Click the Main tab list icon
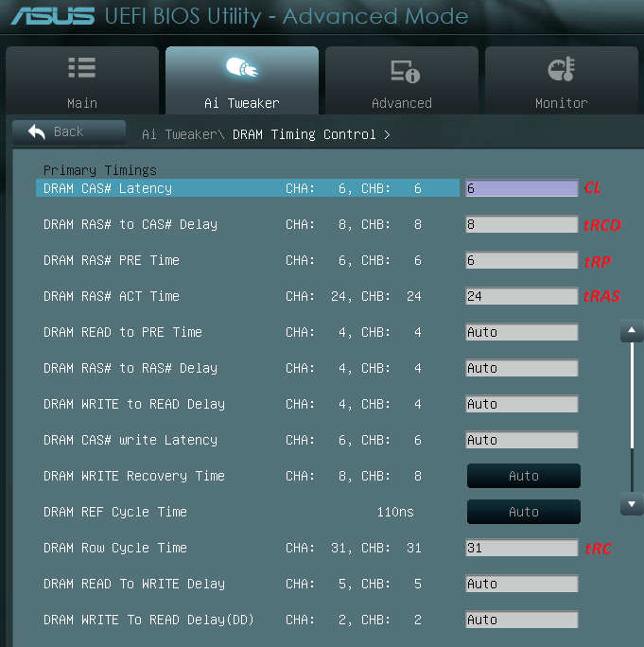Viewport: 644px width, 647px height. 82,69
